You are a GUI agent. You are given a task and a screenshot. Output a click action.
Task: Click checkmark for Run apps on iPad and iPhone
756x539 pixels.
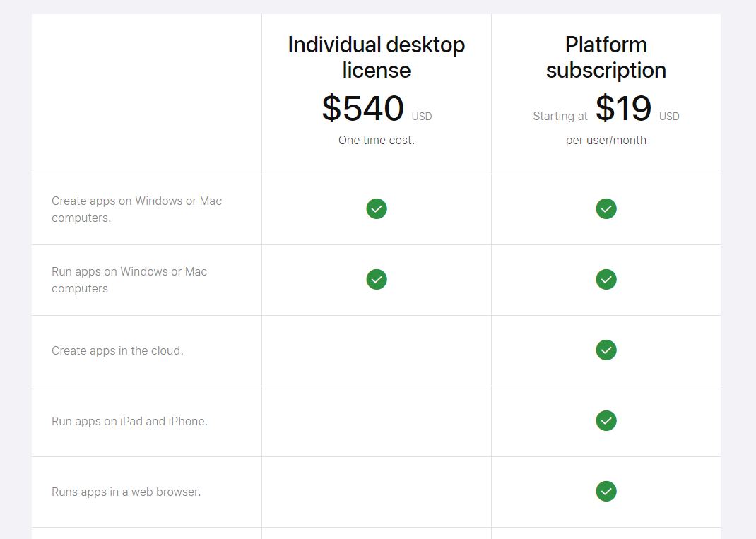point(606,421)
